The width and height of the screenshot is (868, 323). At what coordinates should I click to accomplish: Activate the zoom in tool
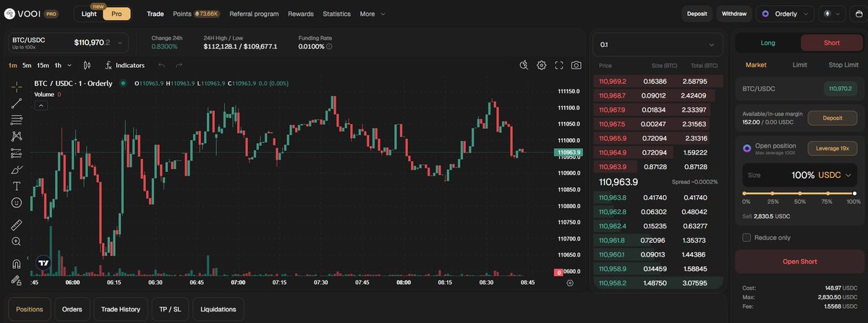pyautogui.click(x=16, y=241)
